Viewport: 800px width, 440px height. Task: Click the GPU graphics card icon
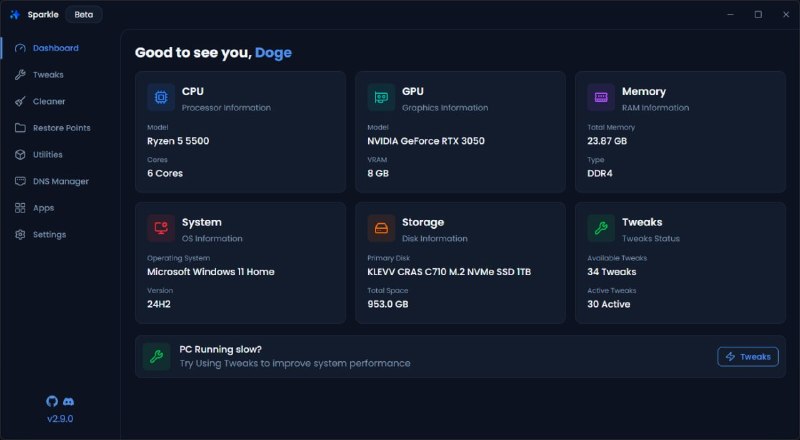pos(381,97)
